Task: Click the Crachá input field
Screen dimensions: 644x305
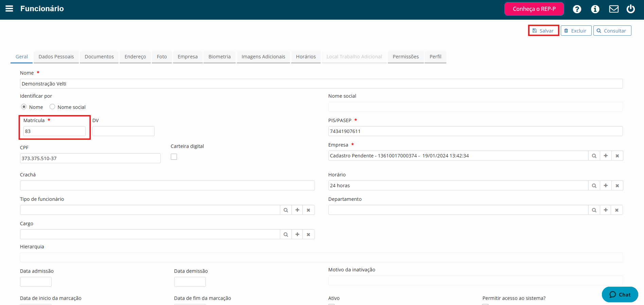Action: click(x=167, y=186)
